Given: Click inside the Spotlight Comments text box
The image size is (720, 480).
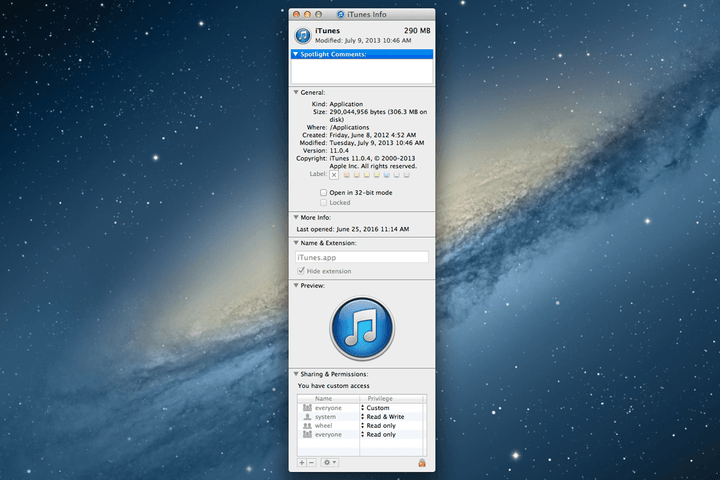Looking at the screenshot, I should tap(362, 71).
